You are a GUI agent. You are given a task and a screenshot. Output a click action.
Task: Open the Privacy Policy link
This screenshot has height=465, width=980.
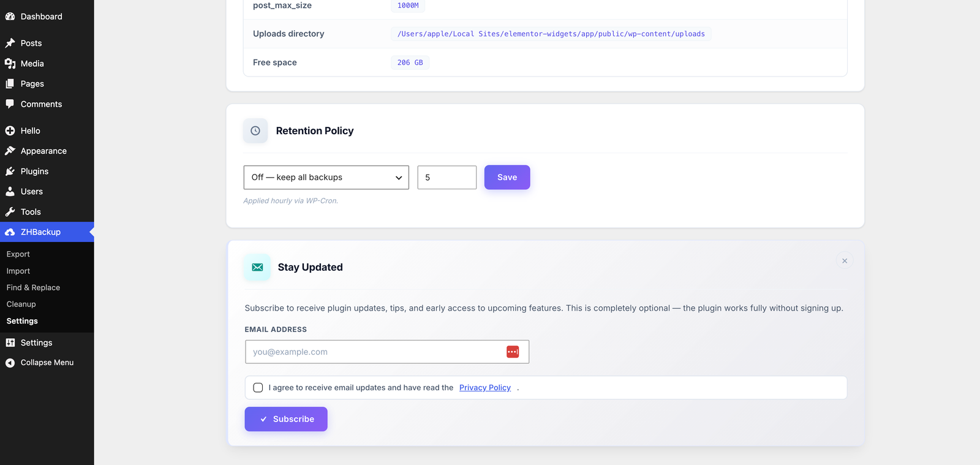click(485, 388)
